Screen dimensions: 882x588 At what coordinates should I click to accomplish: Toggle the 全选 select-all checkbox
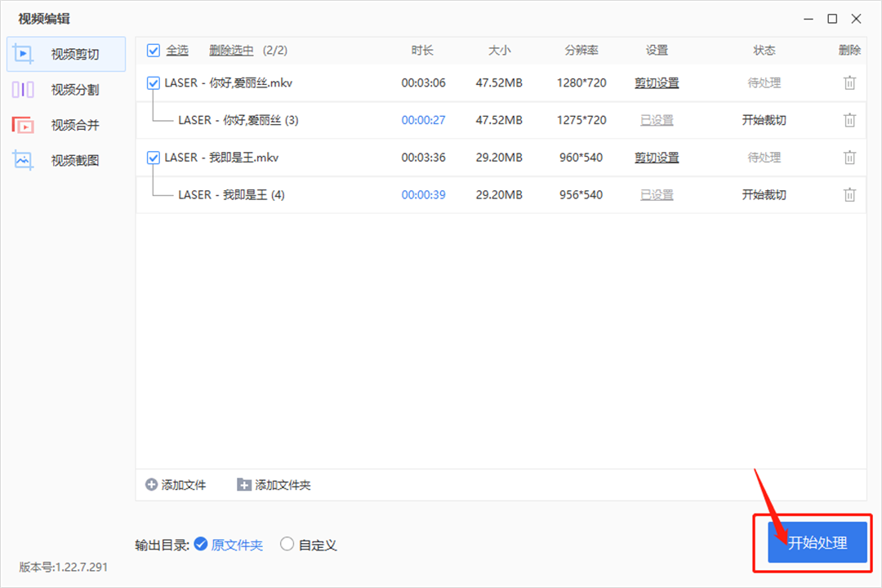[x=153, y=51]
